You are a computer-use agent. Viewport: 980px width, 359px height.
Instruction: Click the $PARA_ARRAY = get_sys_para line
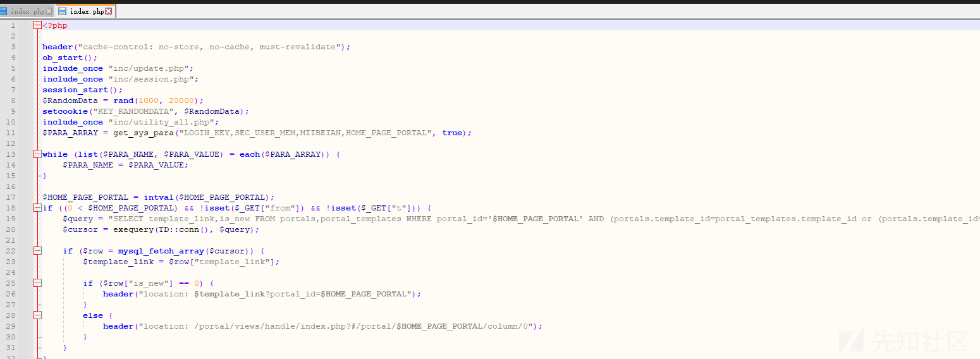pyautogui.click(x=257, y=133)
